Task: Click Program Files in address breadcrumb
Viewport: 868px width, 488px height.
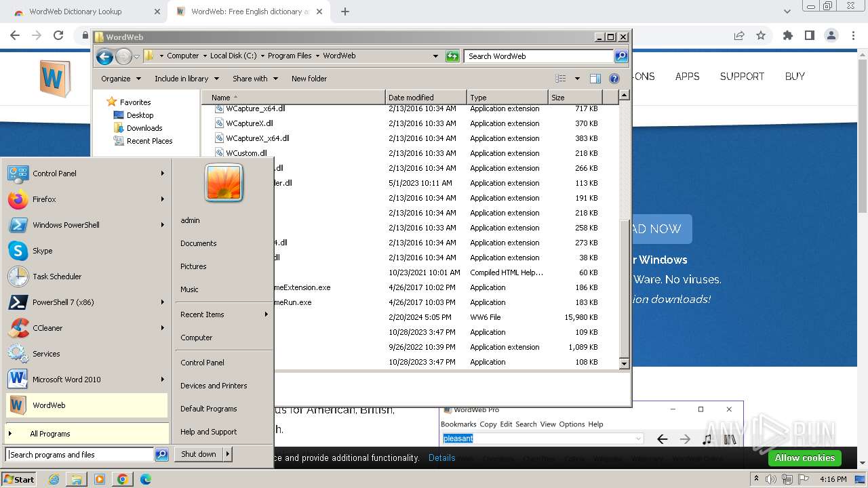Action: coord(290,56)
